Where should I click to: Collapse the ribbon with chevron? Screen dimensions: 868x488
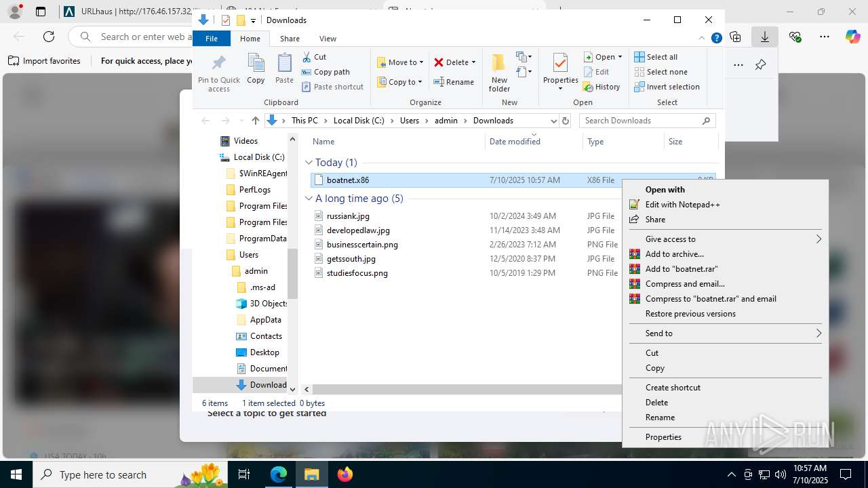coord(702,39)
